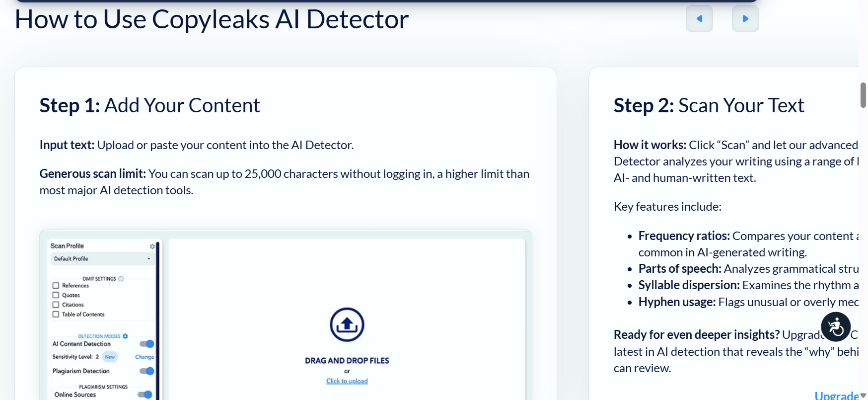The image size is (868, 400).
Task: Toggle AI Content Detection switch
Action: [x=147, y=344]
